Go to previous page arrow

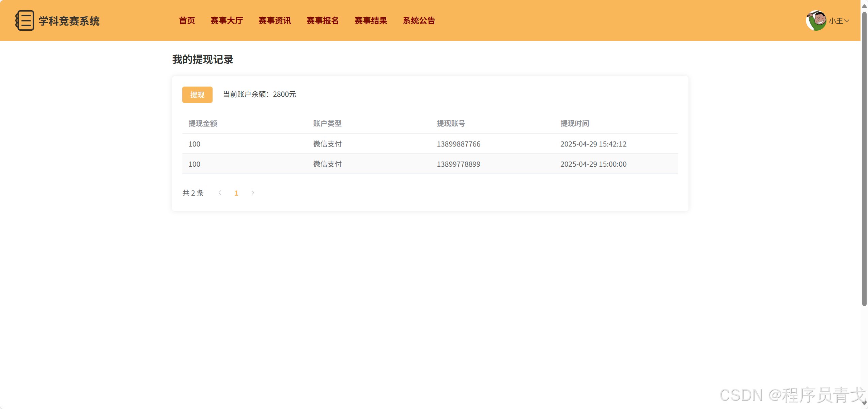[220, 193]
